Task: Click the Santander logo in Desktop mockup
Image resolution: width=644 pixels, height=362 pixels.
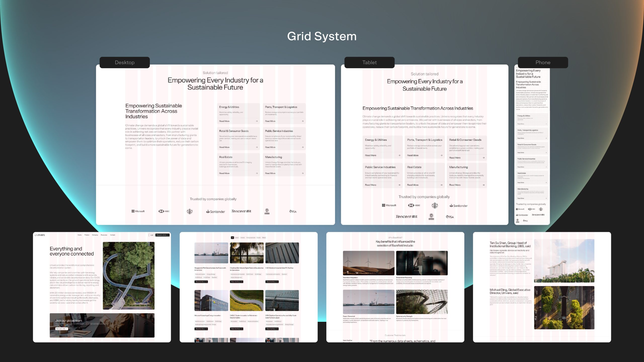Action: click(x=216, y=212)
